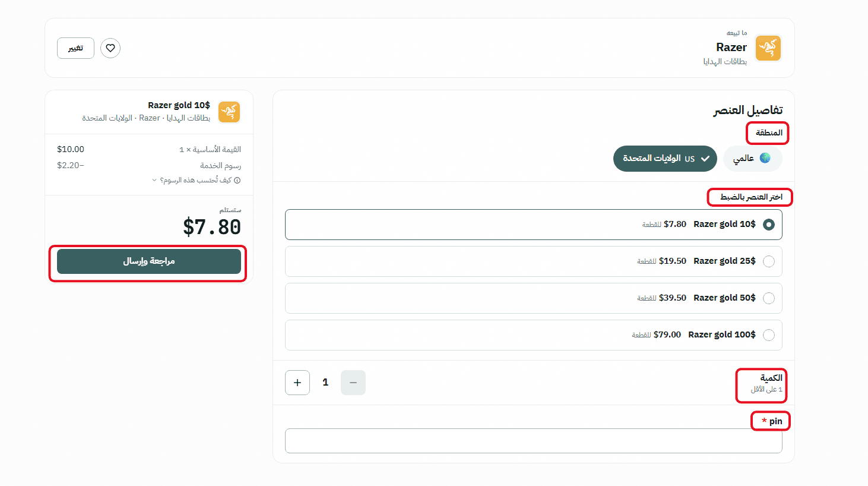Click the Razer logo in header

(x=768, y=48)
